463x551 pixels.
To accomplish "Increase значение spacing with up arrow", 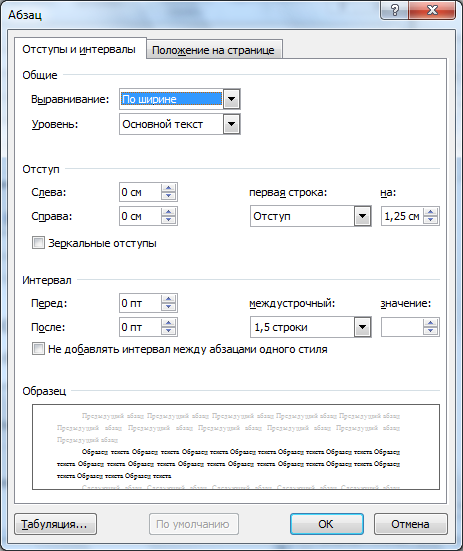I will (x=431, y=323).
